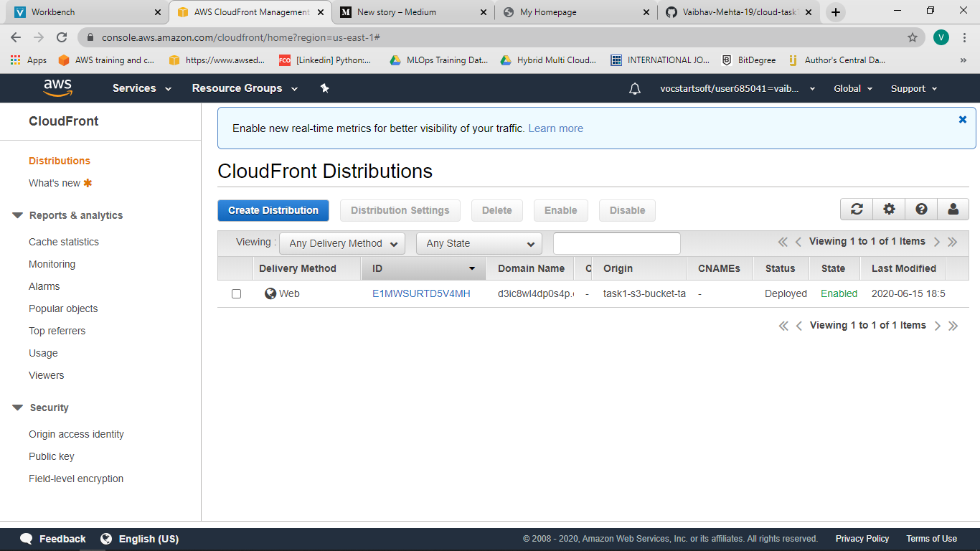Open the CloudFront preferences gear icon

(x=889, y=209)
